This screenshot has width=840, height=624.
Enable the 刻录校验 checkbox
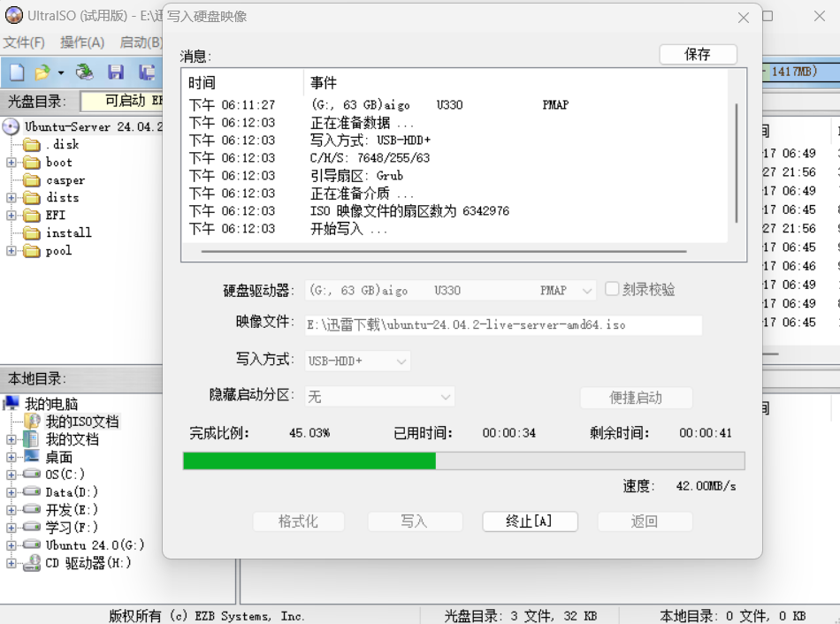pyautogui.click(x=612, y=289)
